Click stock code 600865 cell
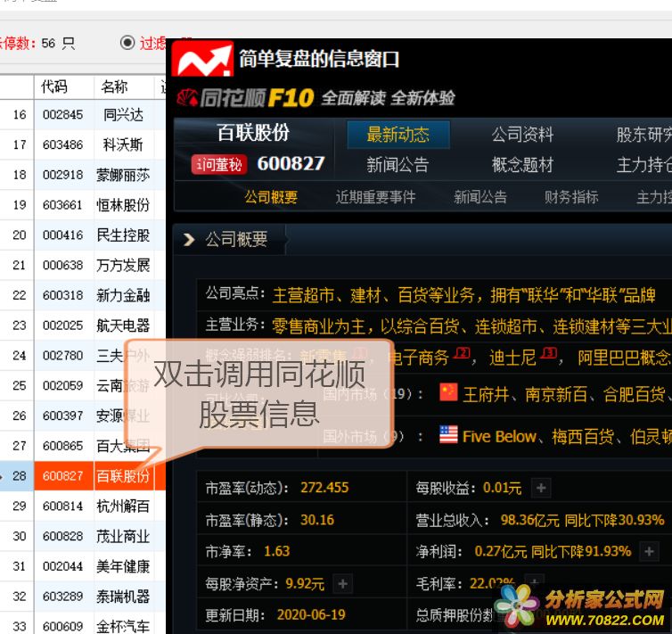This screenshot has height=634, width=672. (x=63, y=446)
